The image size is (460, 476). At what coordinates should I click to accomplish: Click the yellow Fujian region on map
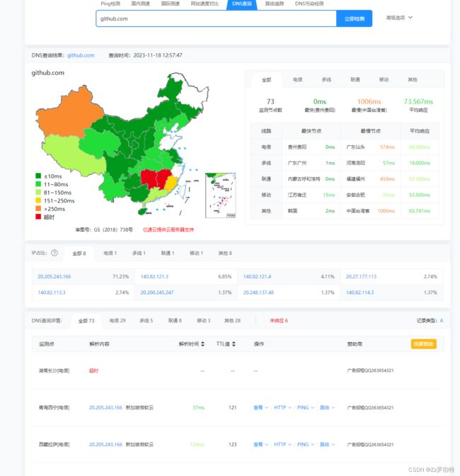171,183
